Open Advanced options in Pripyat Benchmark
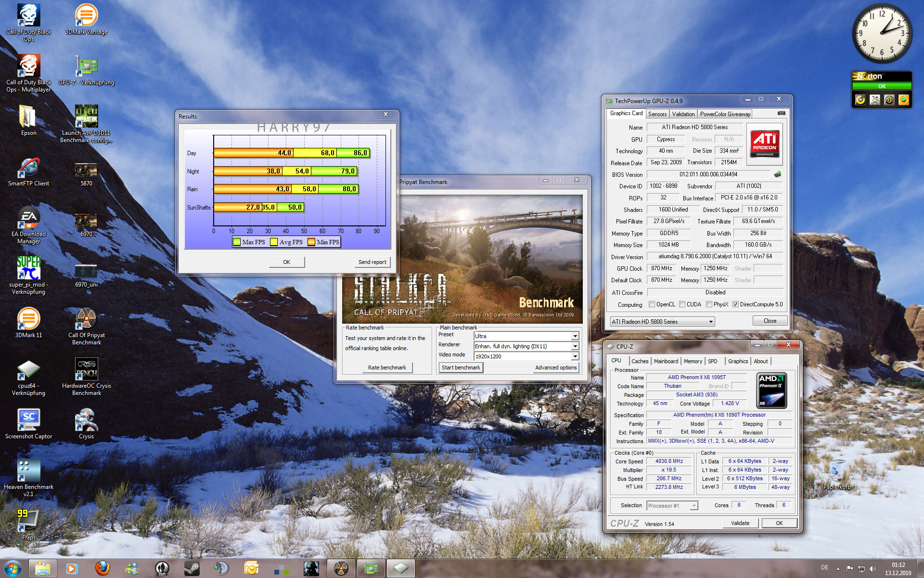The image size is (924, 578). pos(556,368)
